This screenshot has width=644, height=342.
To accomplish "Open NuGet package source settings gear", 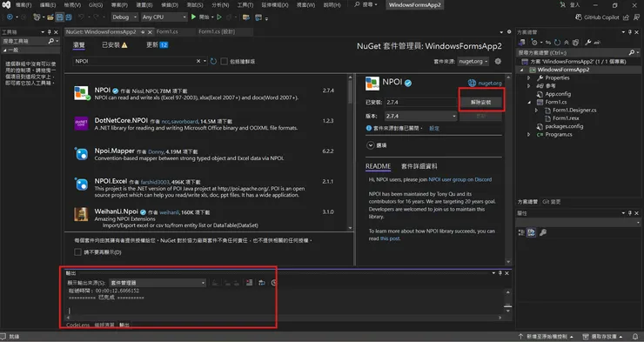I will pyautogui.click(x=498, y=61).
